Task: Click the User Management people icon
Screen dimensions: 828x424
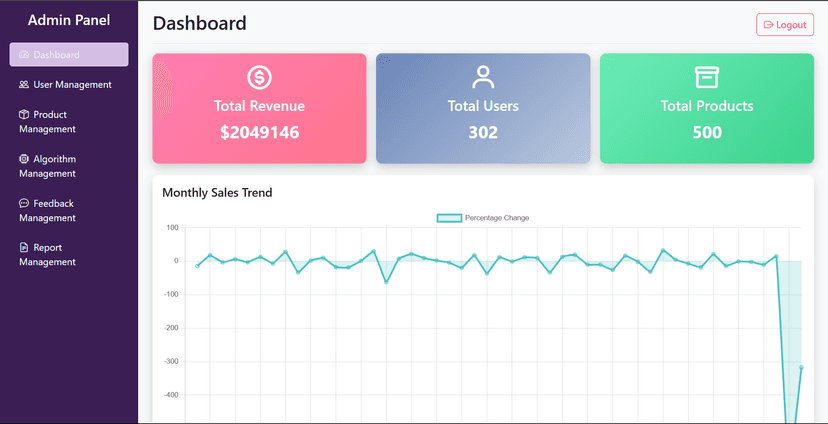Action: pyautogui.click(x=24, y=85)
